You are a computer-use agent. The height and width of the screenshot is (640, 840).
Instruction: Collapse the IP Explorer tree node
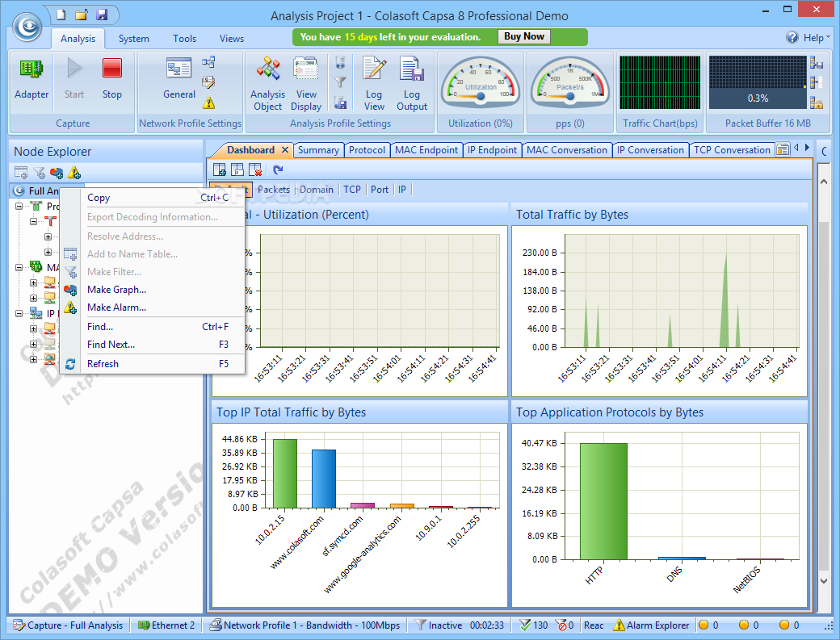pyautogui.click(x=19, y=313)
